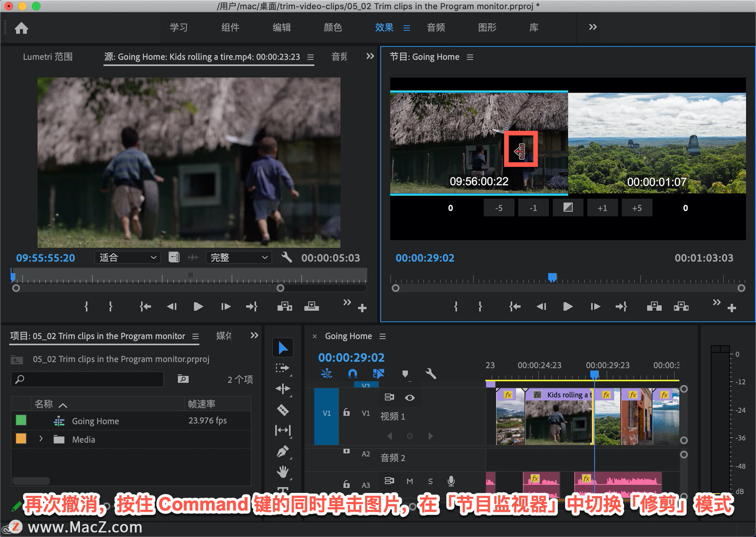Select the Ripple Edit tool
756x537 pixels.
pos(283,389)
